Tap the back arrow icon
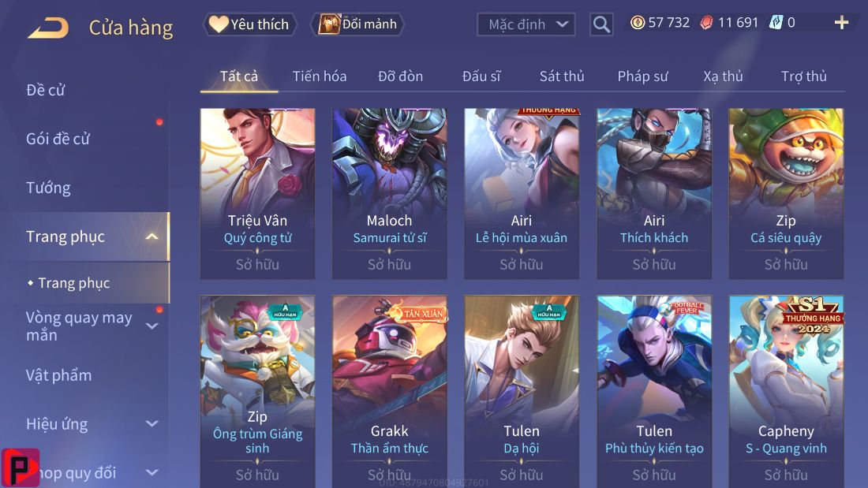Image resolution: width=868 pixels, height=488 pixels. 48,27
